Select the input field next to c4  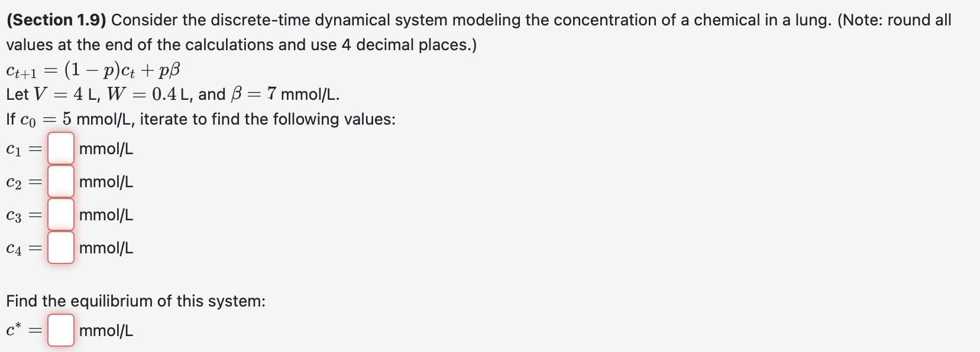tap(61, 248)
